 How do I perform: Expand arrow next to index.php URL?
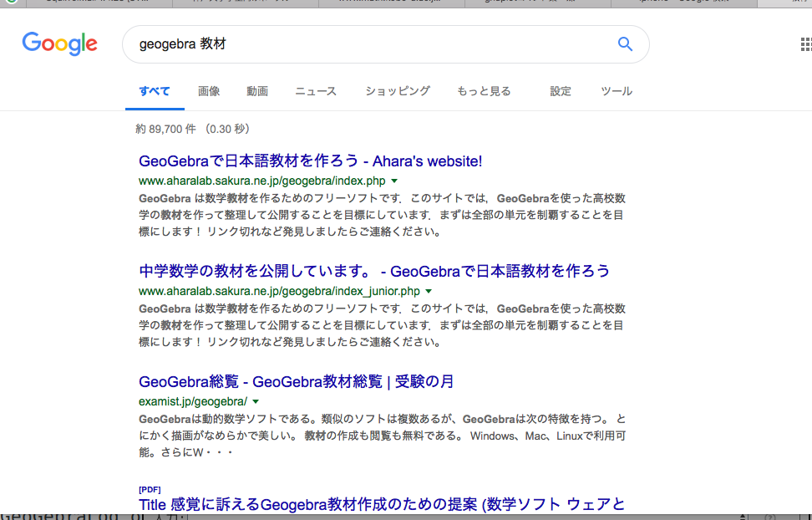click(394, 181)
